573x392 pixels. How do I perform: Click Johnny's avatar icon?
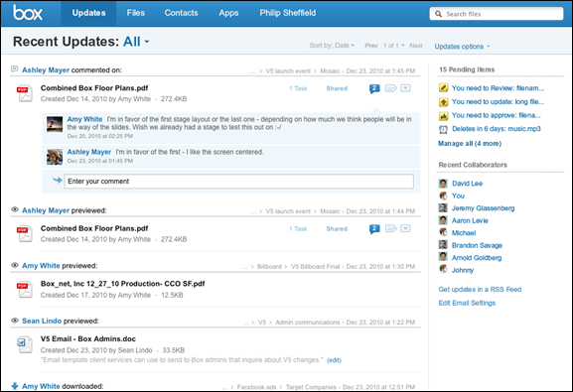443,269
